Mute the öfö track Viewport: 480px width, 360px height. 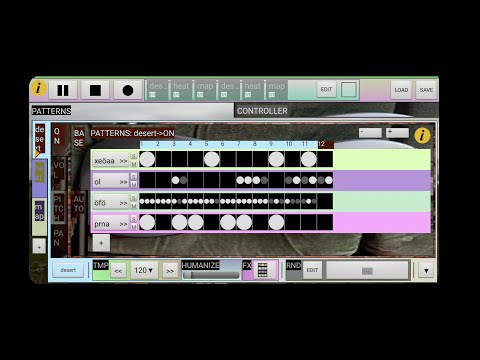point(133,206)
